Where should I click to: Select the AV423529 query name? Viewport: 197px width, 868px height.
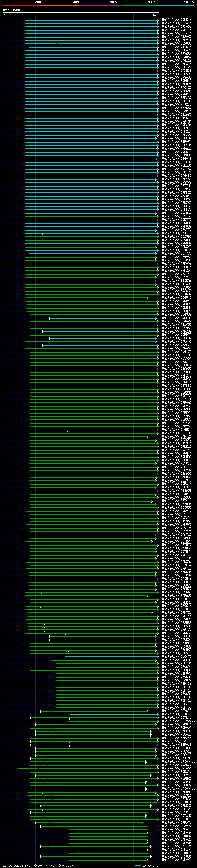click(x=11, y=10)
